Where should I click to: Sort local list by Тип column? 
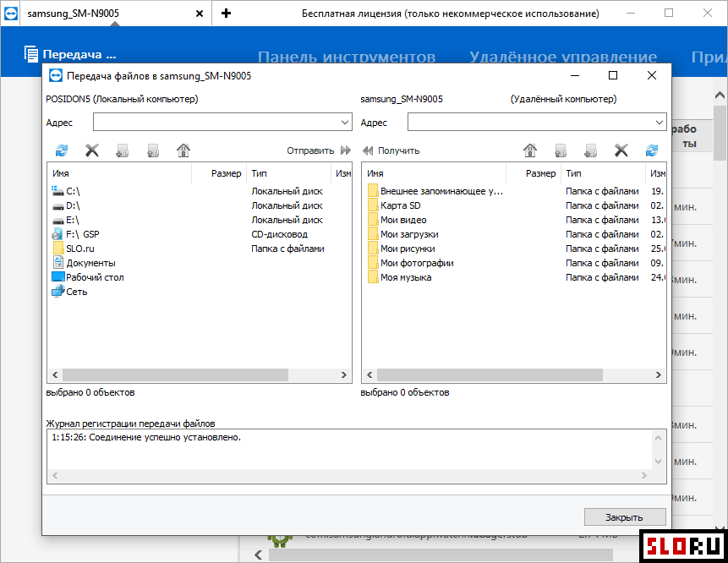coord(289,173)
